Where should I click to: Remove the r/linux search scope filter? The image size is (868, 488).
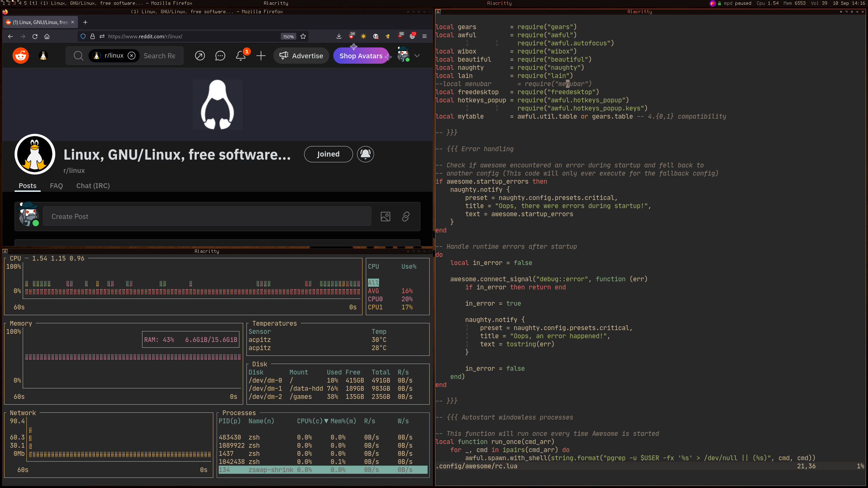click(x=132, y=56)
